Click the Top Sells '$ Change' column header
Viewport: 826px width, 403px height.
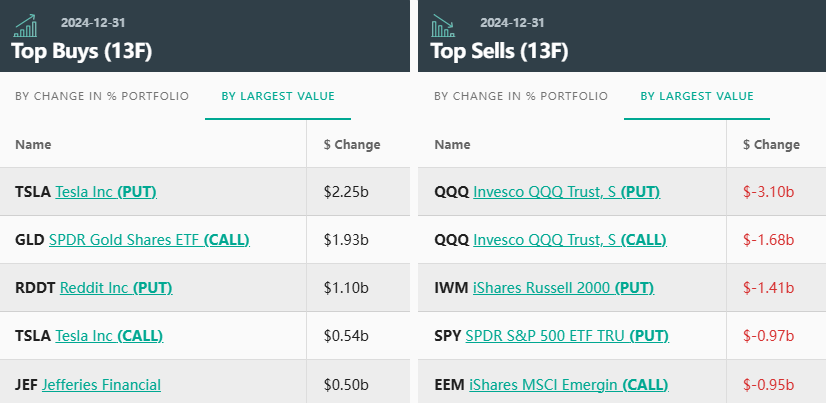pos(771,144)
